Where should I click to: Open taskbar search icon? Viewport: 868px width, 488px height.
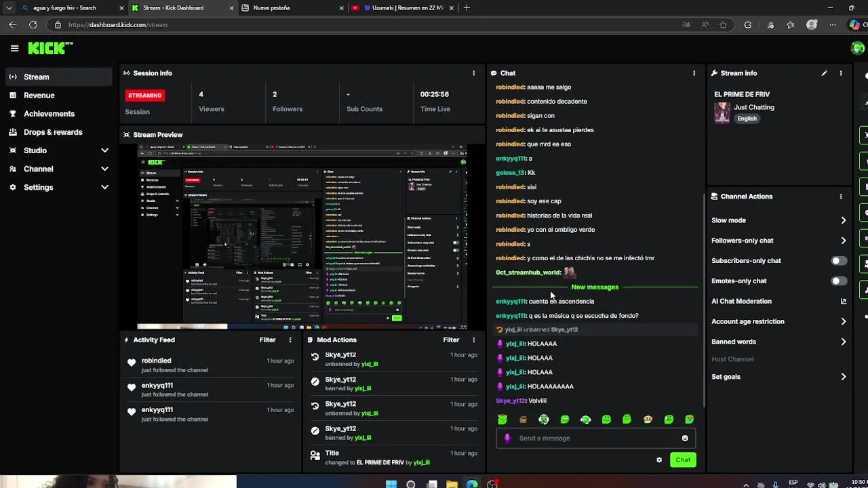(x=411, y=484)
